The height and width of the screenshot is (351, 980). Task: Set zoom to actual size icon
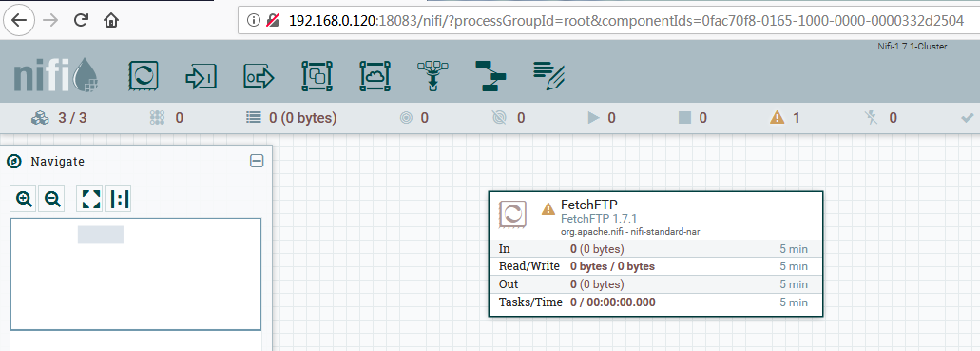(119, 200)
